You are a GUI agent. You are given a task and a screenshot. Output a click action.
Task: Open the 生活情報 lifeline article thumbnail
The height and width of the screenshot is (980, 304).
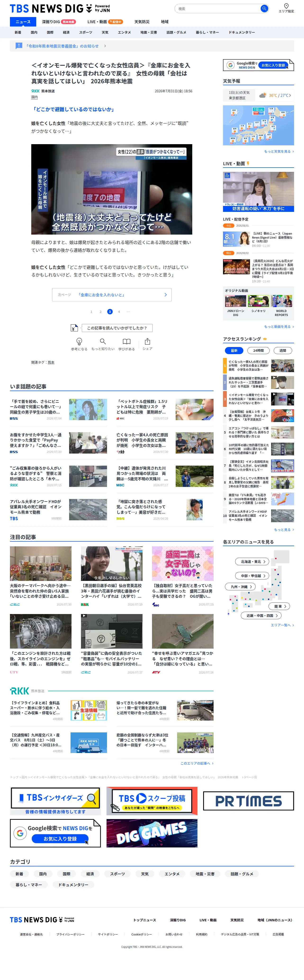point(89,710)
